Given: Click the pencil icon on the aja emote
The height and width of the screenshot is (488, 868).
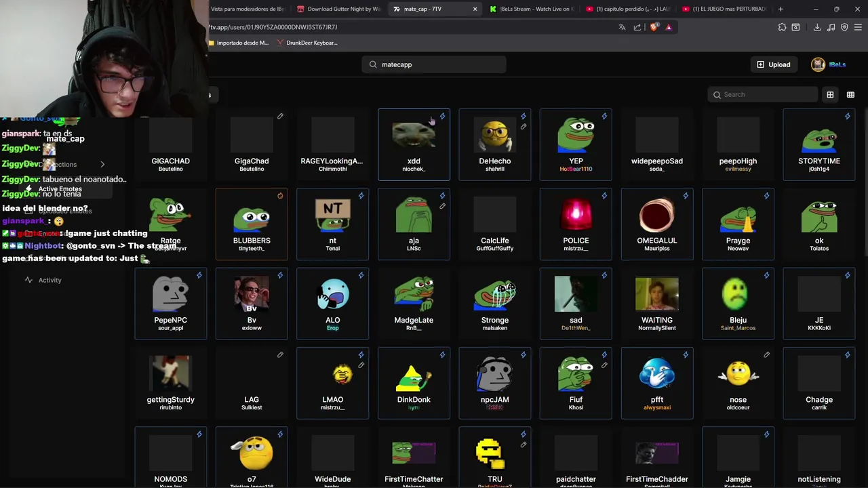Looking at the screenshot, I should [442, 206].
